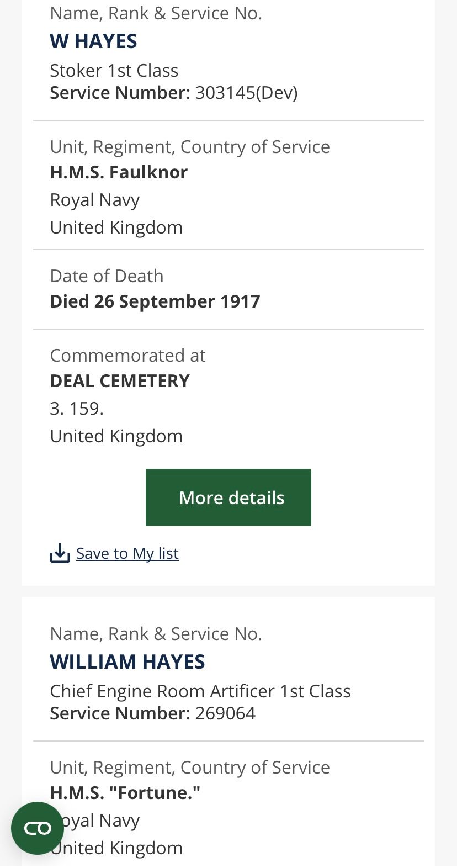Click the Save to My list link

pos(127,553)
